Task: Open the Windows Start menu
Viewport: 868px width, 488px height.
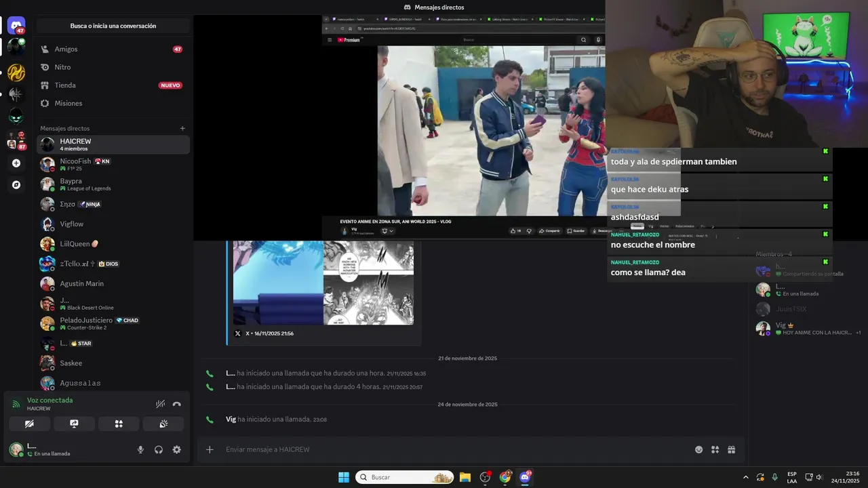Action: click(344, 477)
